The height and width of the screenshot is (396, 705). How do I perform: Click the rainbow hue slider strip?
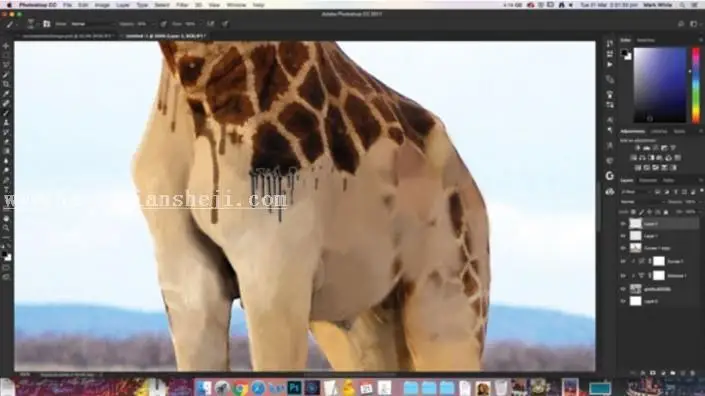[696, 85]
